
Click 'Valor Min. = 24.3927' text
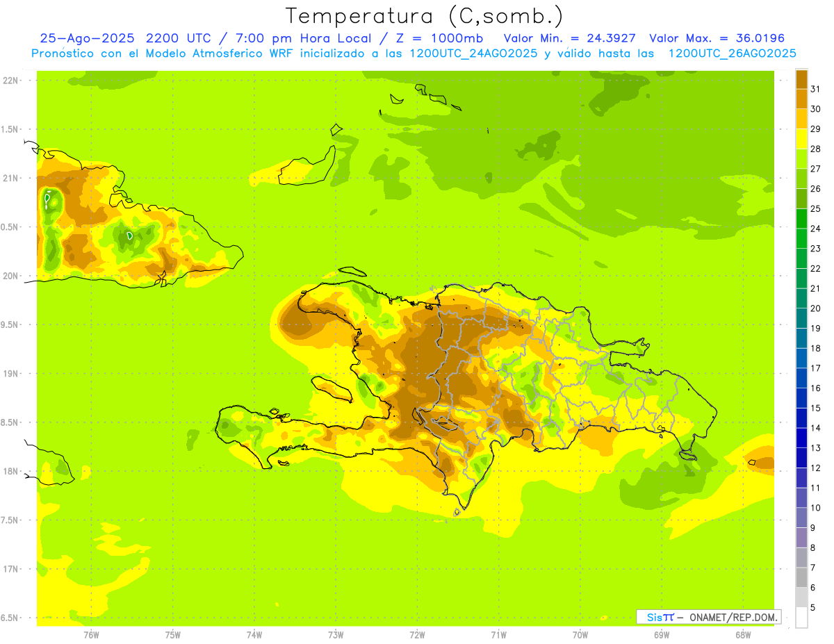(569, 39)
